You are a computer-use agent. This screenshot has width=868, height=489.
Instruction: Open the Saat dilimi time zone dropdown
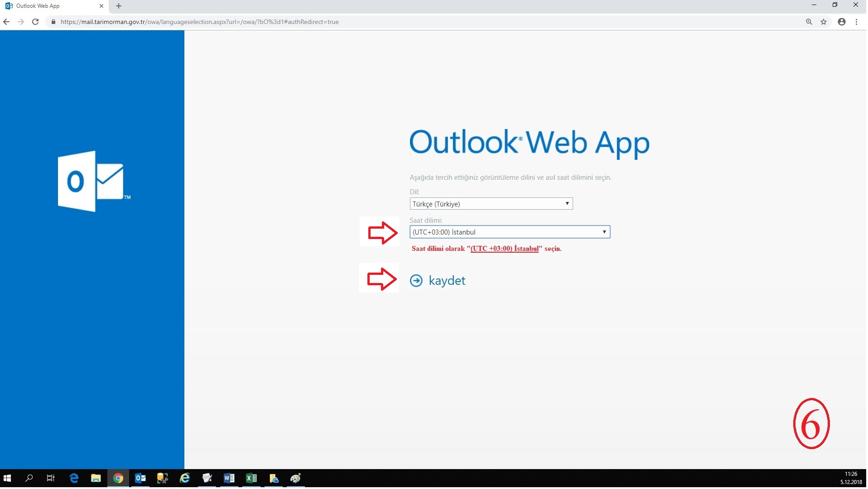click(x=509, y=232)
